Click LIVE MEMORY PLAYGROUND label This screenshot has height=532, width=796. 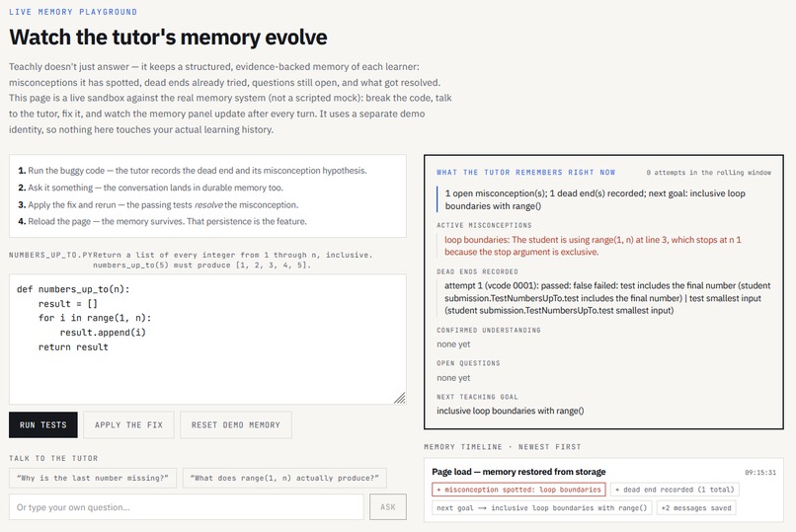73,12
